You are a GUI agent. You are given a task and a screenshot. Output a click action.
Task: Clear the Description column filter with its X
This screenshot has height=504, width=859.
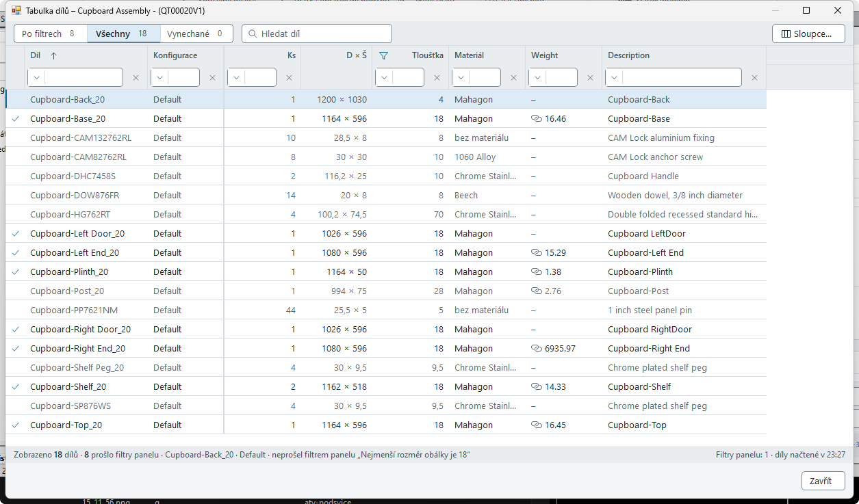754,78
